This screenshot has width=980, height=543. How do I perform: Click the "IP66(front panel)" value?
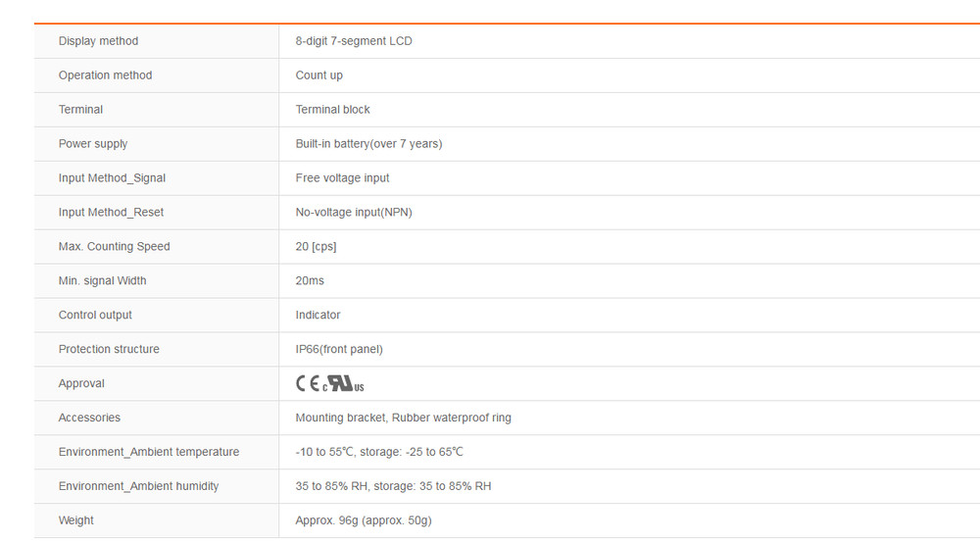click(x=339, y=350)
